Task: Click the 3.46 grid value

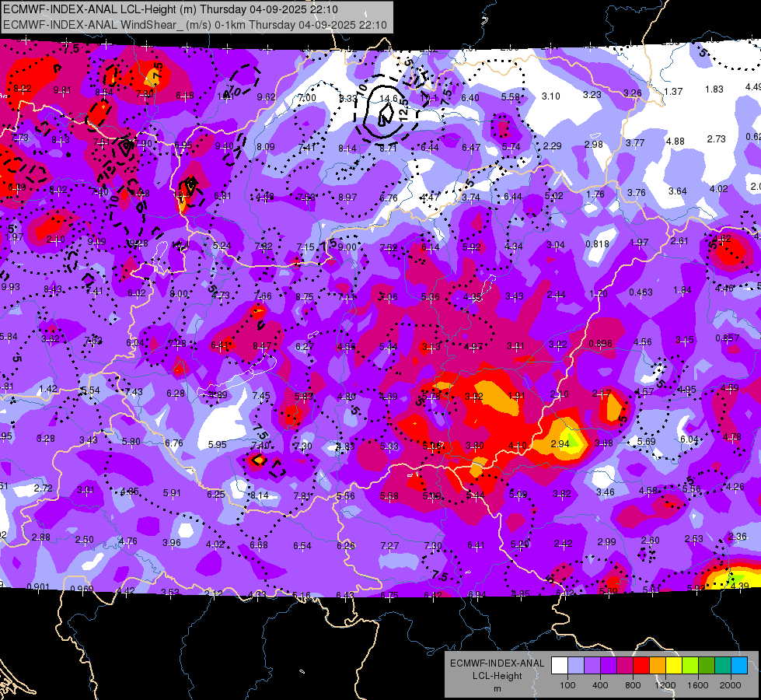Action: point(606,492)
